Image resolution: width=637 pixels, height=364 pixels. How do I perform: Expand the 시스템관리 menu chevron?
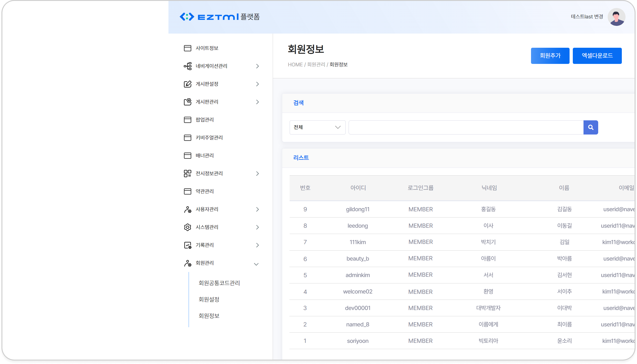(257, 227)
